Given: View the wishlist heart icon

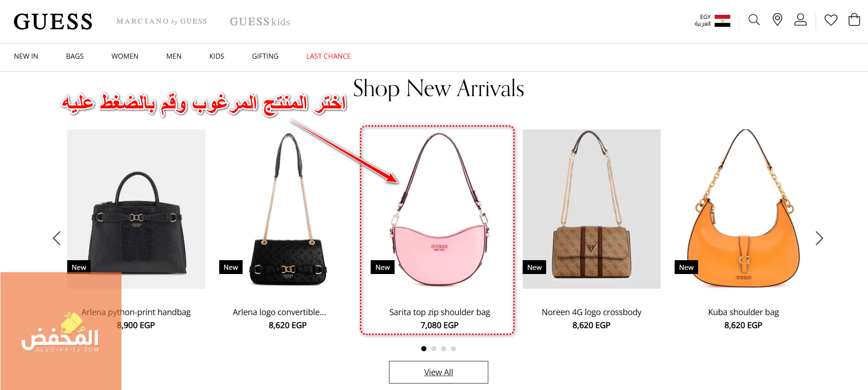Looking at the screenshot, I should (x=831, y=20).
